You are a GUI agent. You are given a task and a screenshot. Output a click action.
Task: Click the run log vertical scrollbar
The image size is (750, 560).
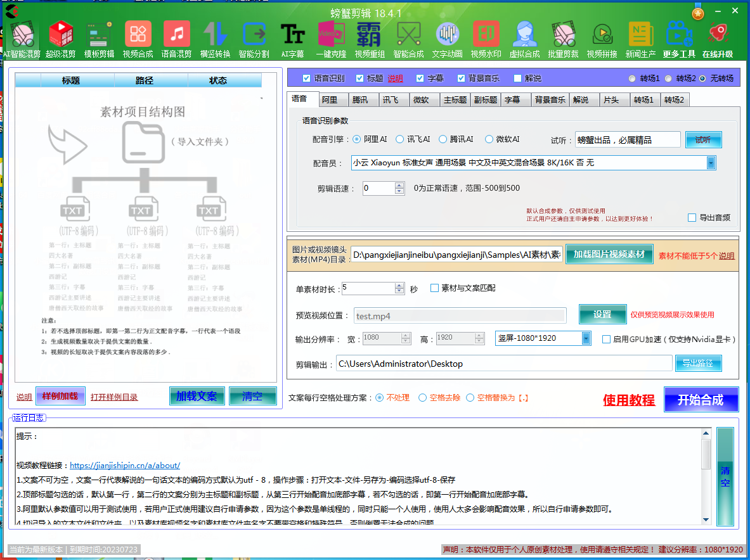click(x=706, y=475)
